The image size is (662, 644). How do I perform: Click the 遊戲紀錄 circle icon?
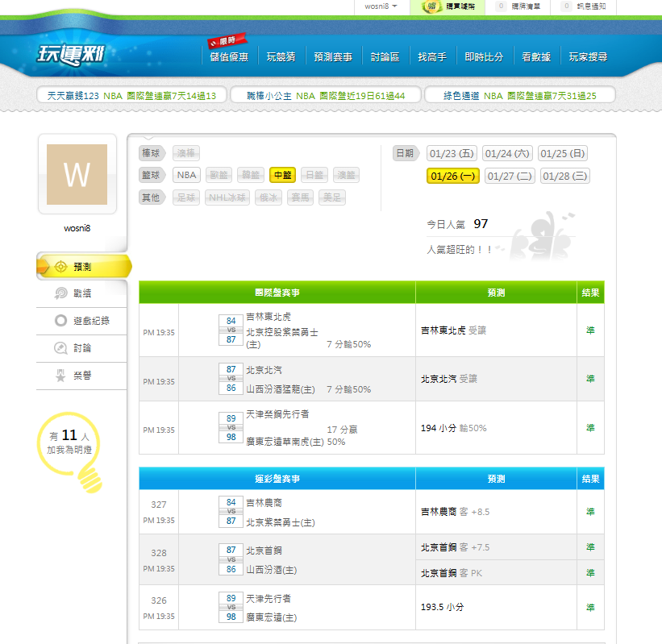tap(60, 321)
